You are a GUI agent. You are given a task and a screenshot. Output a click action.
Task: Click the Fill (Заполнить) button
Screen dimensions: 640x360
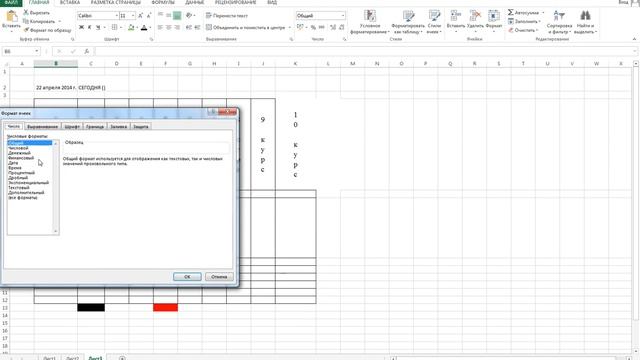524,21
